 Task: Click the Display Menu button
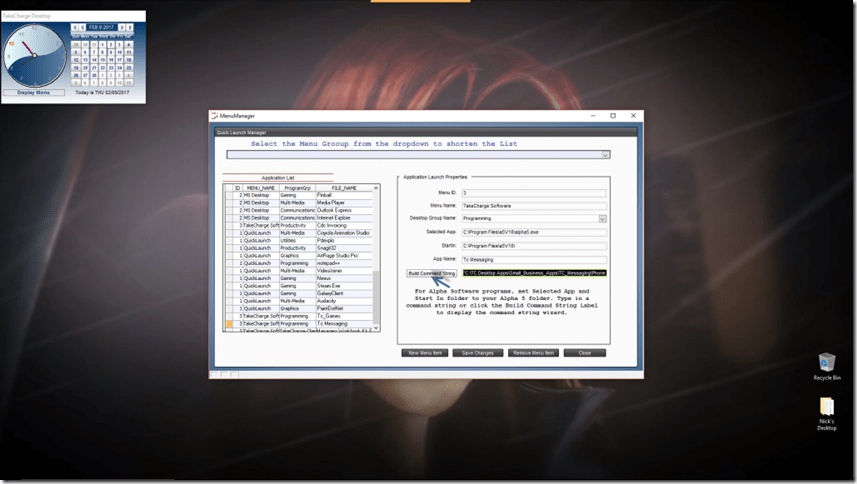click(x=34, y=92)
